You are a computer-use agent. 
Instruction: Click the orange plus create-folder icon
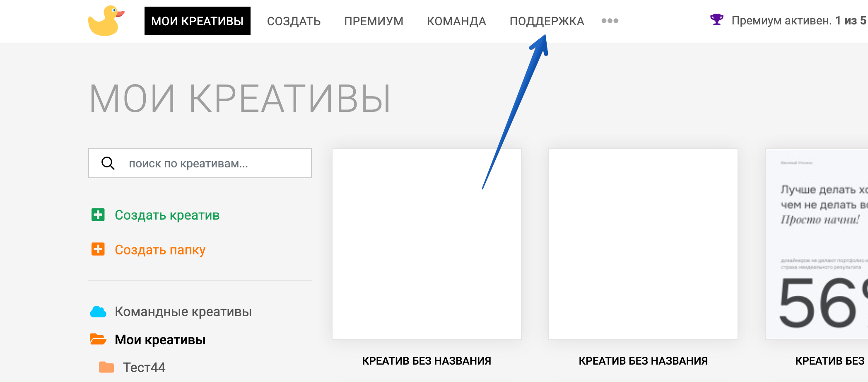click(98, 249)
